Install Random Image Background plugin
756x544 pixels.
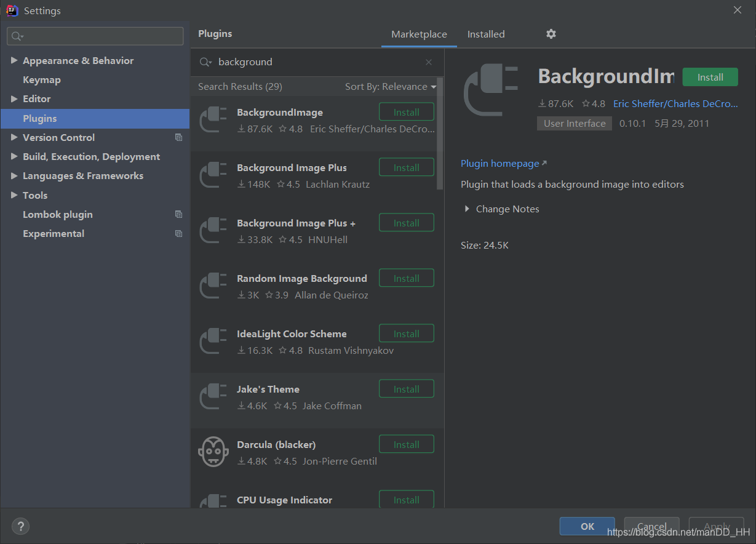pos(407,278)
